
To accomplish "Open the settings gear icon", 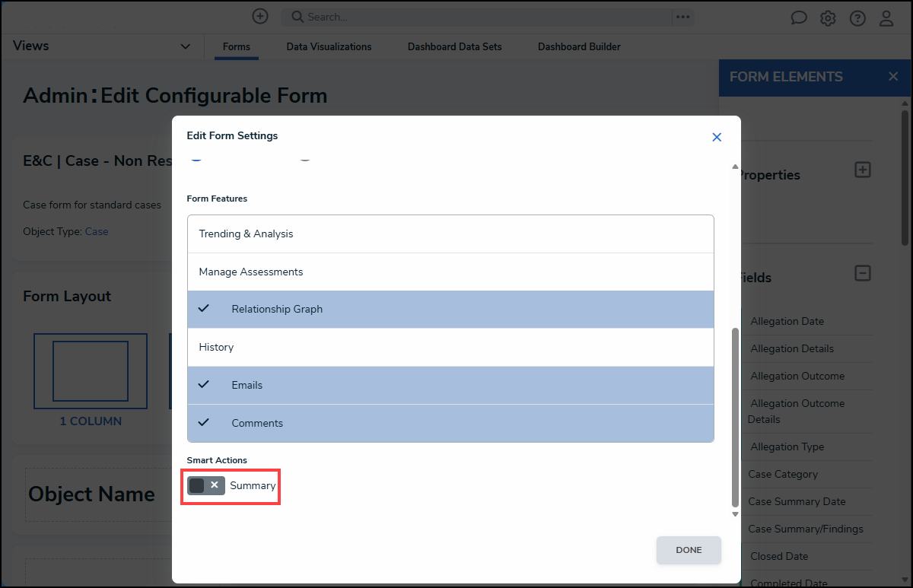I will click(828, 18).
